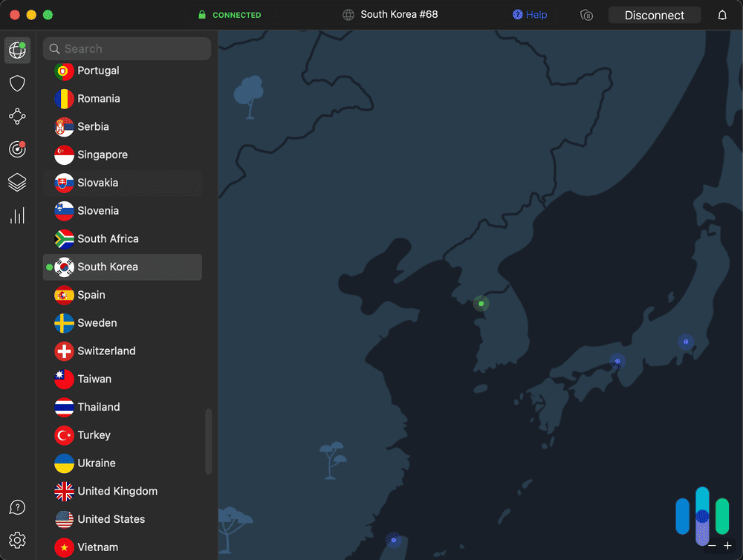This screenshot has width=743, height=560.
Task: Open help via the question mark icon
Action: tap(17, 507)
